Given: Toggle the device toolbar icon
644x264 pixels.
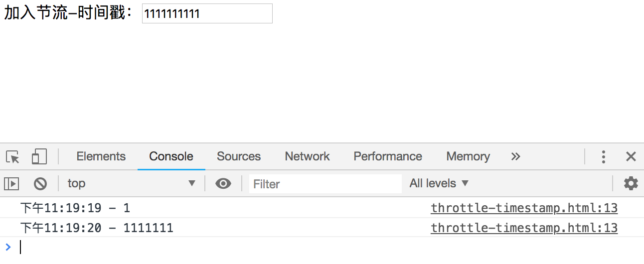Looking at the screenshot, I should pyautogui.click(x=39, y=156).
